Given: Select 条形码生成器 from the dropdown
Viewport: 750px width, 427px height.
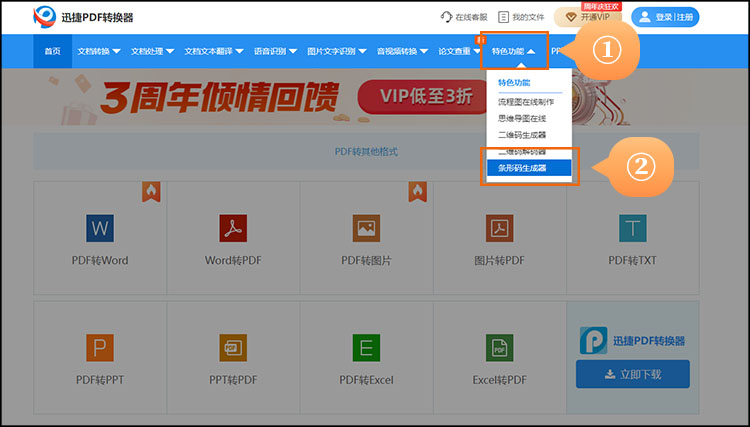Looking at the screenshot, I should coord(529,168).
